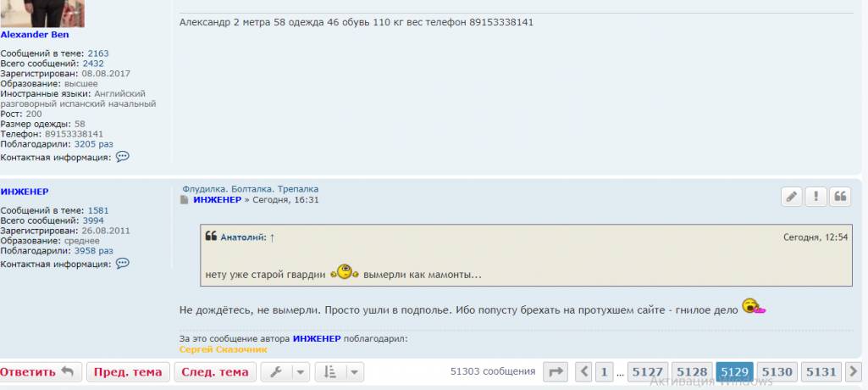Open Сергей Сказочник's profile link
The image size is (868, 390).
point(224,349)
